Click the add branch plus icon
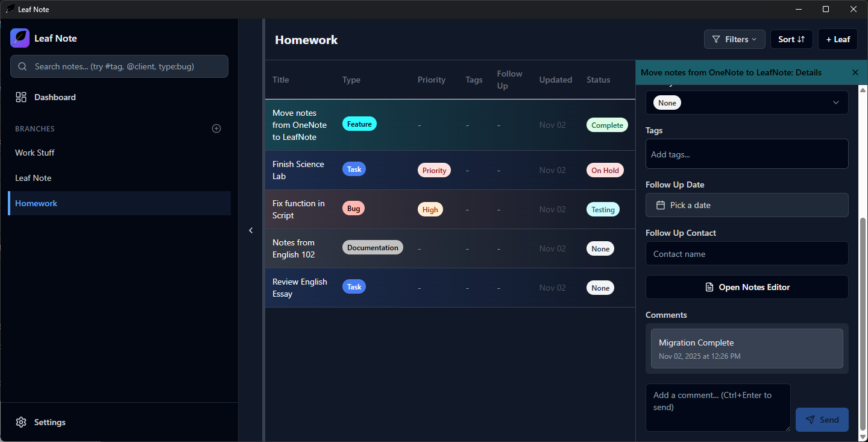 tap(216, 128)
